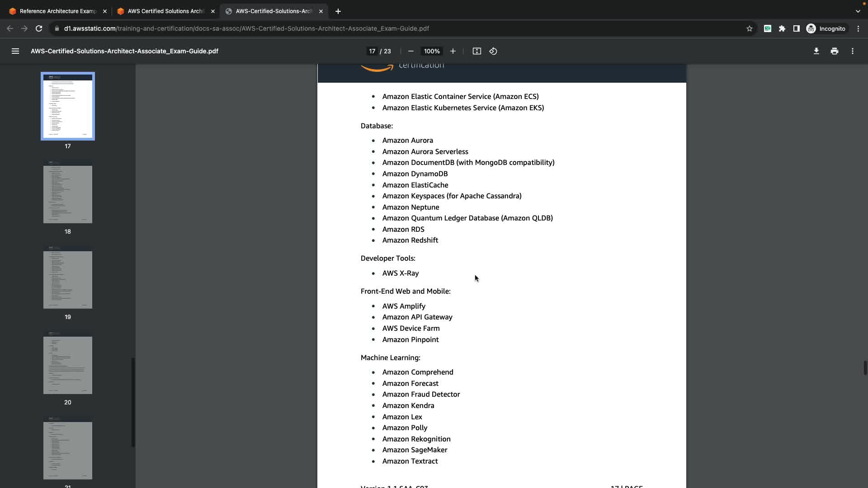This screenshot has height=488, width=868.
Task: Click the zoom level percentage field
Action: pyautogui.click(x=431, y=51)
